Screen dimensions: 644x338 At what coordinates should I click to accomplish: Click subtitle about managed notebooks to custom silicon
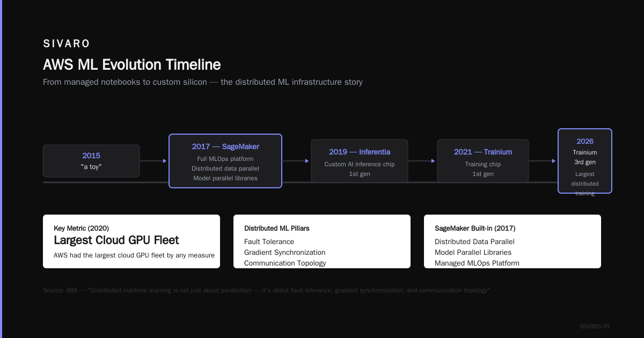[203, 82]
